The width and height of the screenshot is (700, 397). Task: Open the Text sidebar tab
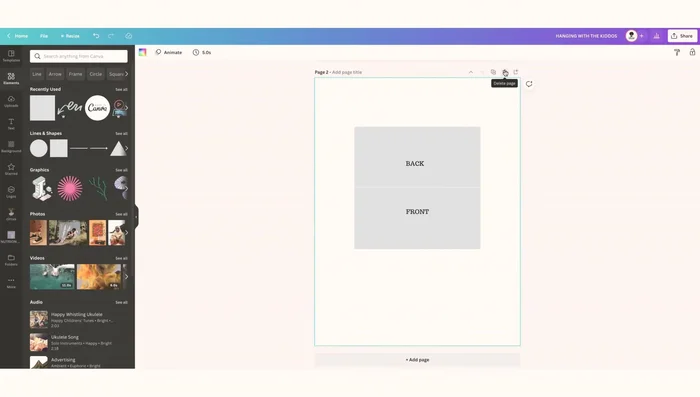(11, 124)
